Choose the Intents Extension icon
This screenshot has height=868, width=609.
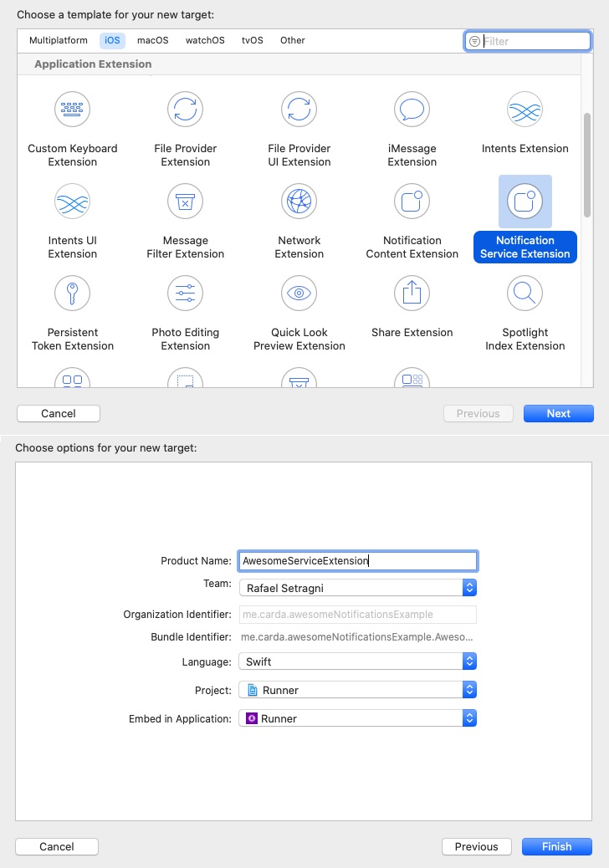click(525, 109)
